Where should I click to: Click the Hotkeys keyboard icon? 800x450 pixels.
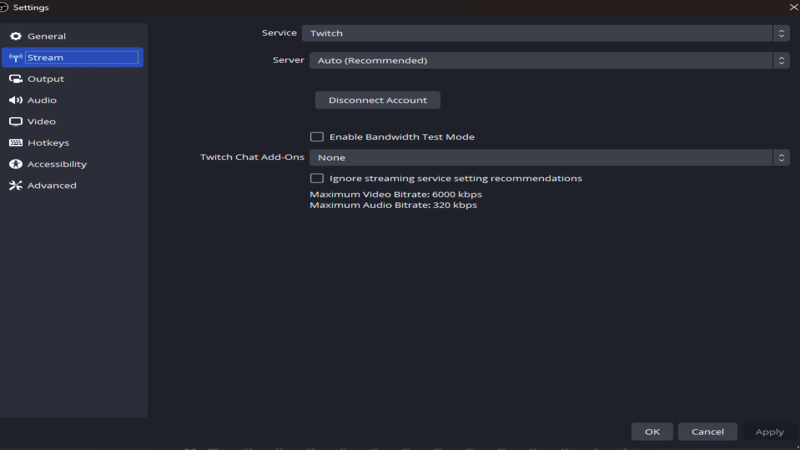tap(15, 143)
